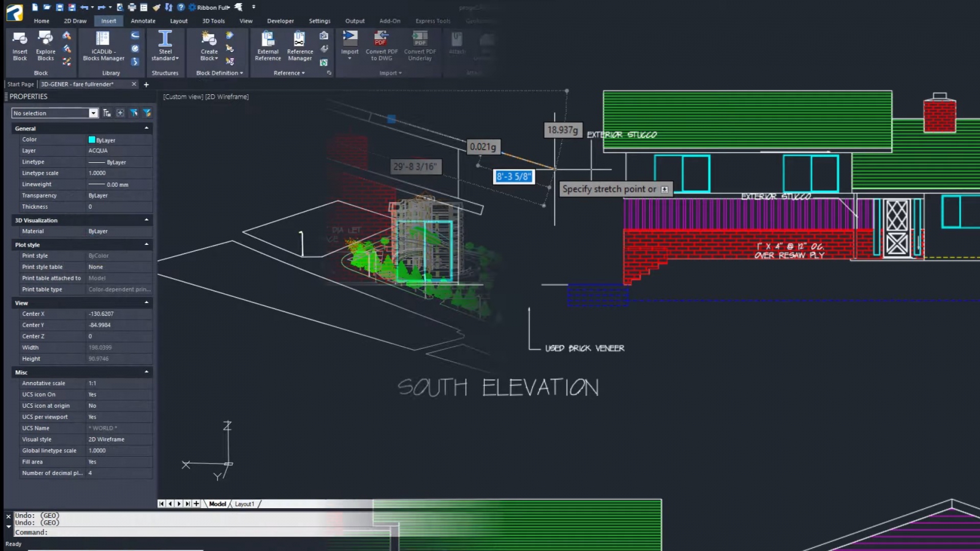
Task: Click the funnel with lightning icon in Properties
Action: coord(147,113)
